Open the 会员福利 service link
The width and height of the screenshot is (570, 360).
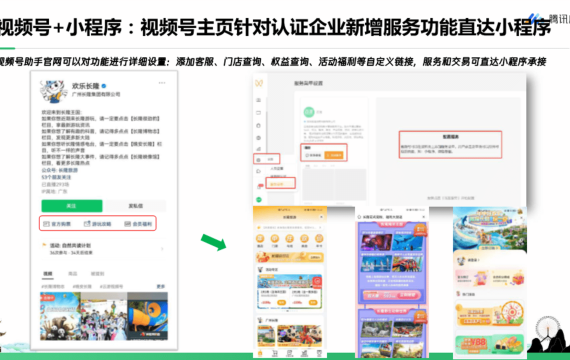[138, 224]
